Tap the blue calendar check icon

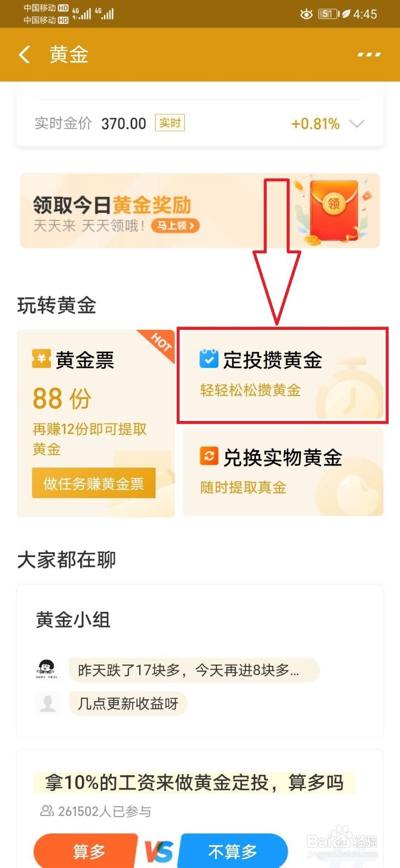(209, 359)
